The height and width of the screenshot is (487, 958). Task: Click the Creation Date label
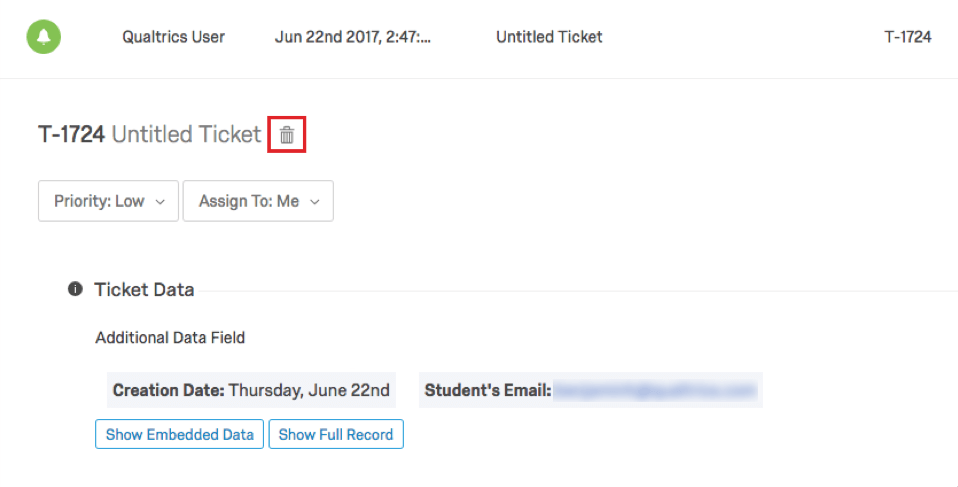168,390
